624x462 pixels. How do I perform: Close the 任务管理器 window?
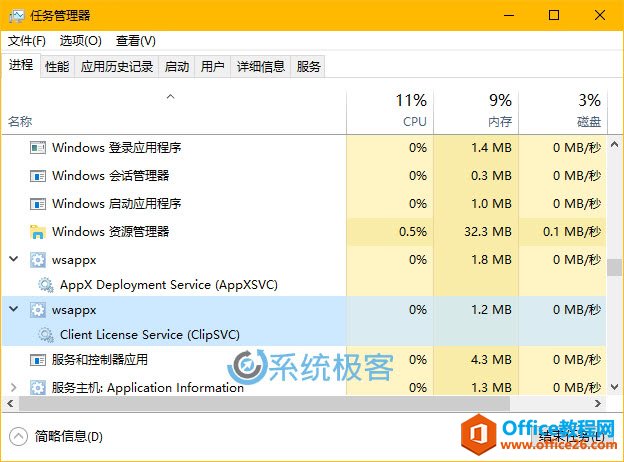click(600, 16)
